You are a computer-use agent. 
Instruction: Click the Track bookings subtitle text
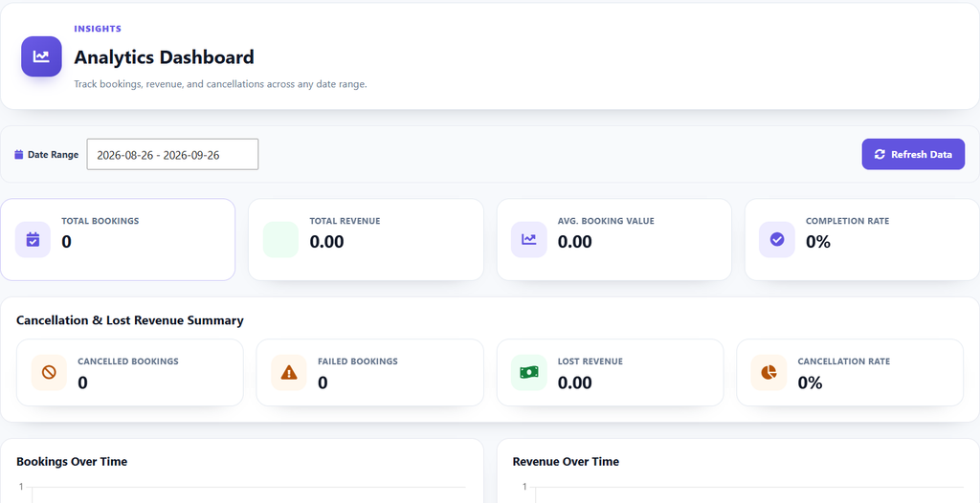tap(220, 84)
